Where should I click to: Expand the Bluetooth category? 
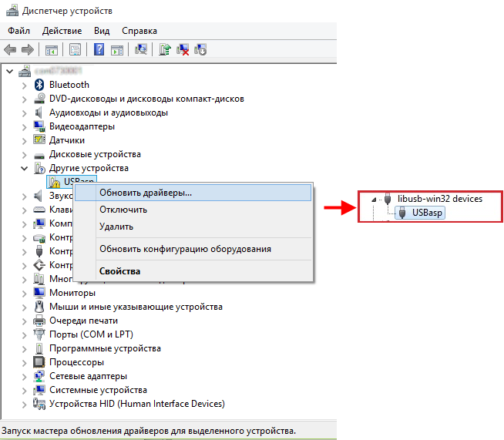[25, 86]
